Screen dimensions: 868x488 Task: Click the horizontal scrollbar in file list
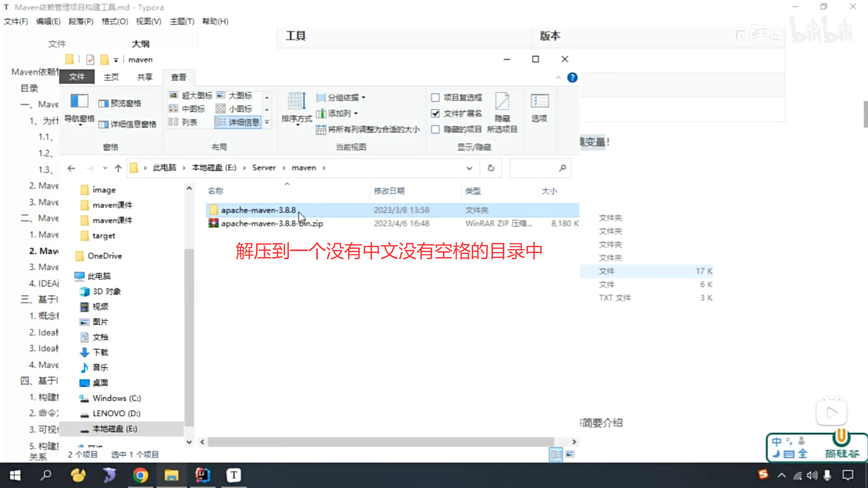(x=381, y=442)
